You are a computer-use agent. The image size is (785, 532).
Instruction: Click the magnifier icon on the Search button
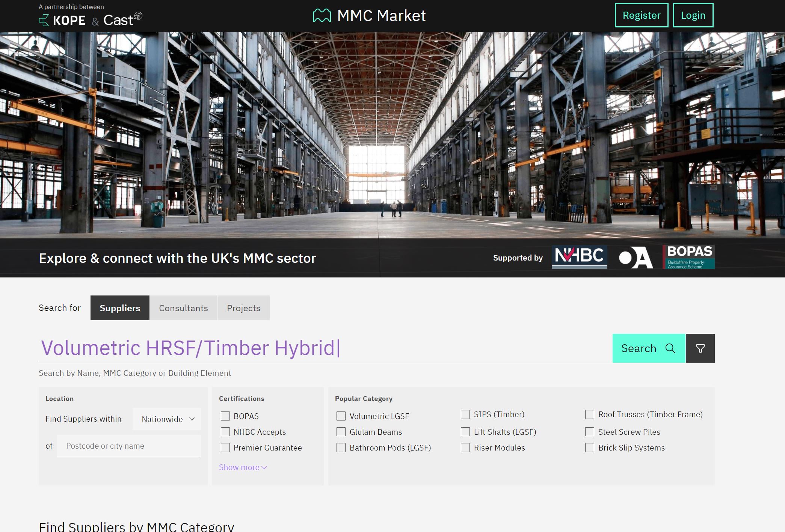tap(670, 348)
